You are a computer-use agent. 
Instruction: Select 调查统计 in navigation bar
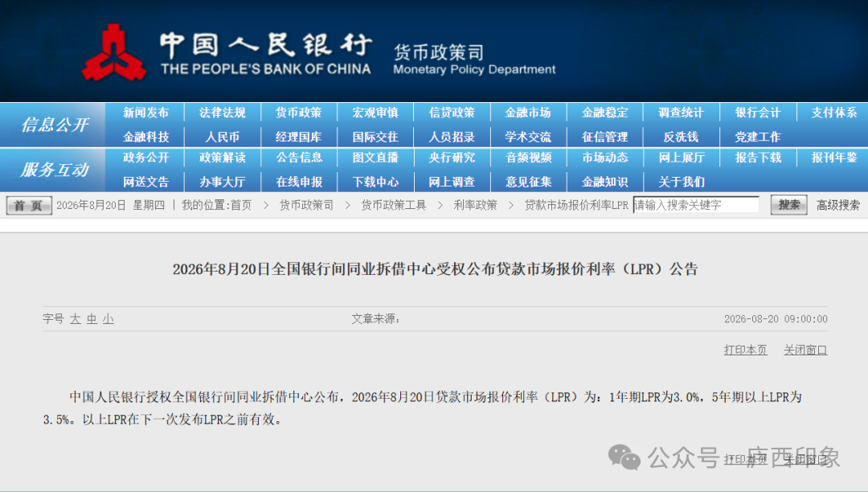pyautogui.click(x=681, y=113)
